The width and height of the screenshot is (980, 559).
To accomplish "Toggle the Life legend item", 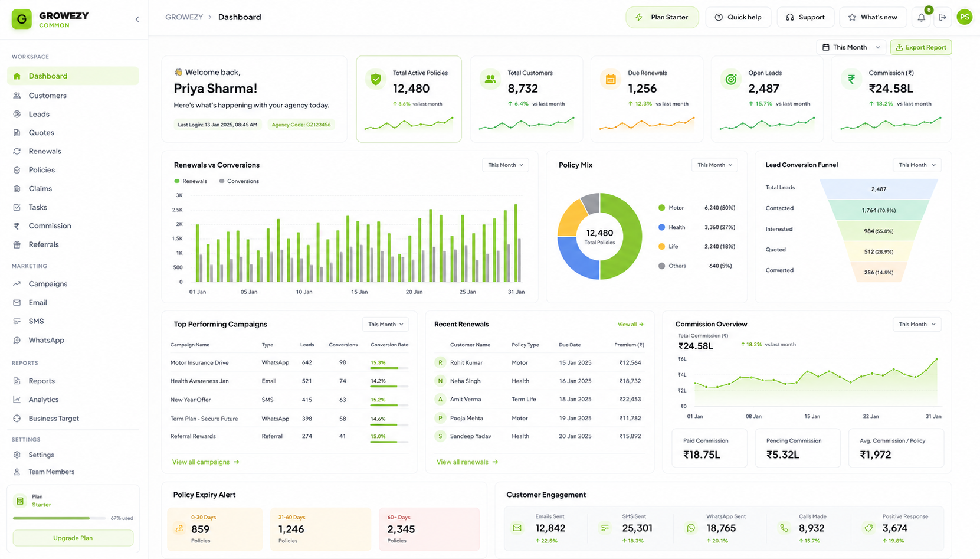I will 668,247.
